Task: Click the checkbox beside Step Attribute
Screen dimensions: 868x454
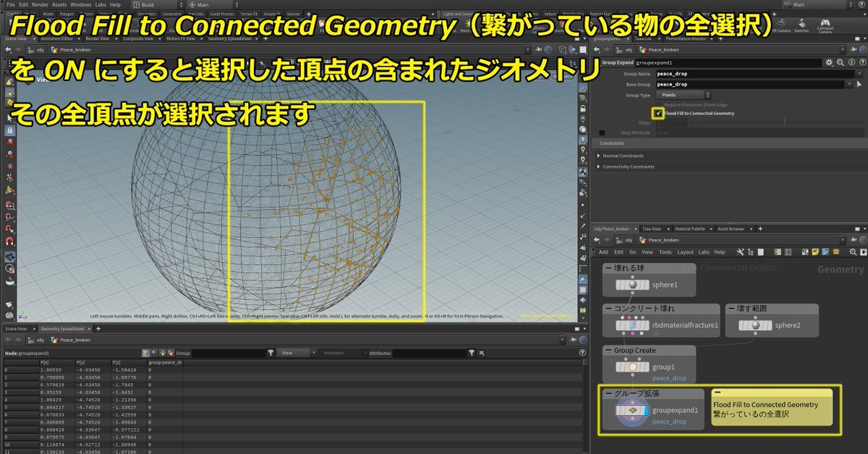Action: pos(602,133)
